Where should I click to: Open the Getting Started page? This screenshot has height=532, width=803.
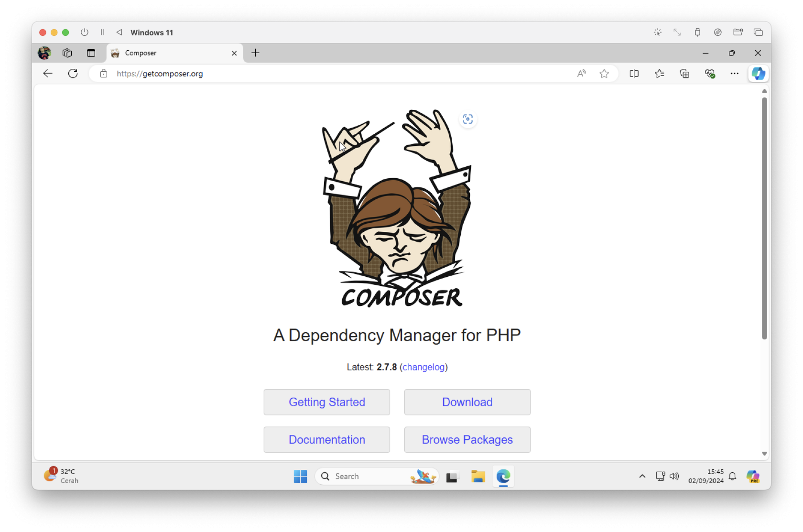(x=327, y=402)
